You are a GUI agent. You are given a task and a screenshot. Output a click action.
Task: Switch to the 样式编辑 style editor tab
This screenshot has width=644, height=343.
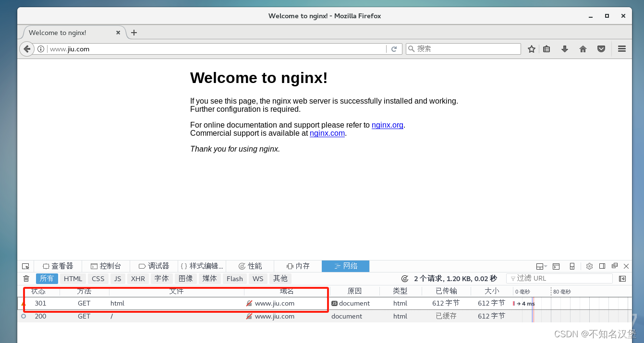(202, 266)
